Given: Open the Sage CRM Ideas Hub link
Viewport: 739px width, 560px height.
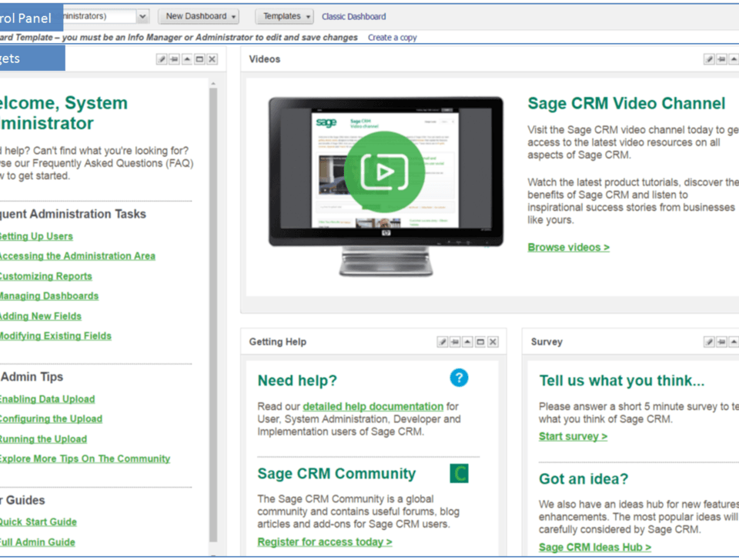Looking at the screenshot, I should pyautogui.click(x=595, y=547).
